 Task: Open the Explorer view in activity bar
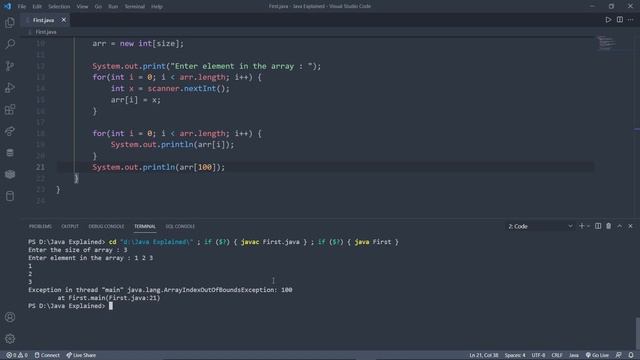tap(10, 22)
